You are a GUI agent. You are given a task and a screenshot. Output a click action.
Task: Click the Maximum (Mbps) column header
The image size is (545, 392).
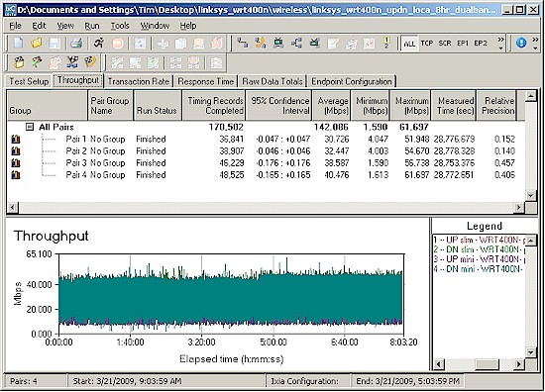[x=411, y=105]
